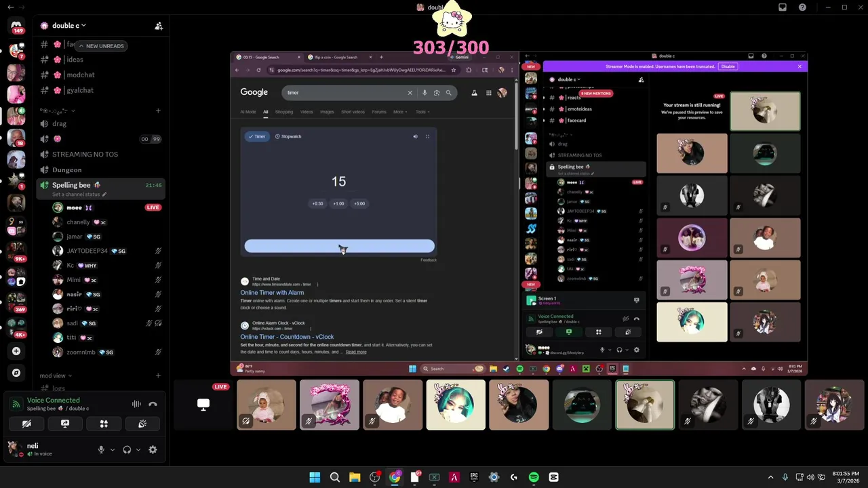Jump to NEW UNREADS pill
The image size is (868, 488).
[101, 46]
